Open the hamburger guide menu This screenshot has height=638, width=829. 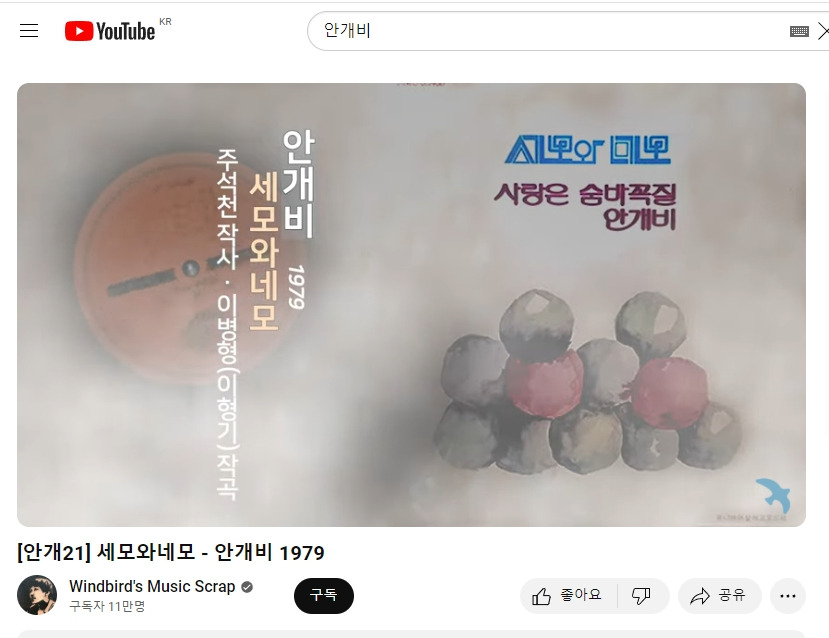[29, 31]
